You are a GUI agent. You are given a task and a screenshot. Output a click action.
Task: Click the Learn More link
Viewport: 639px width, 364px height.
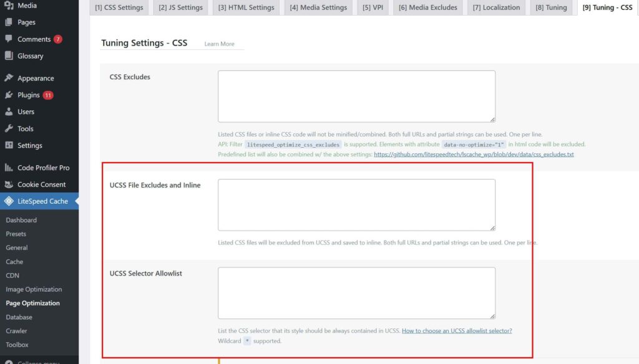pyautogui.click(x=219, y=44)
